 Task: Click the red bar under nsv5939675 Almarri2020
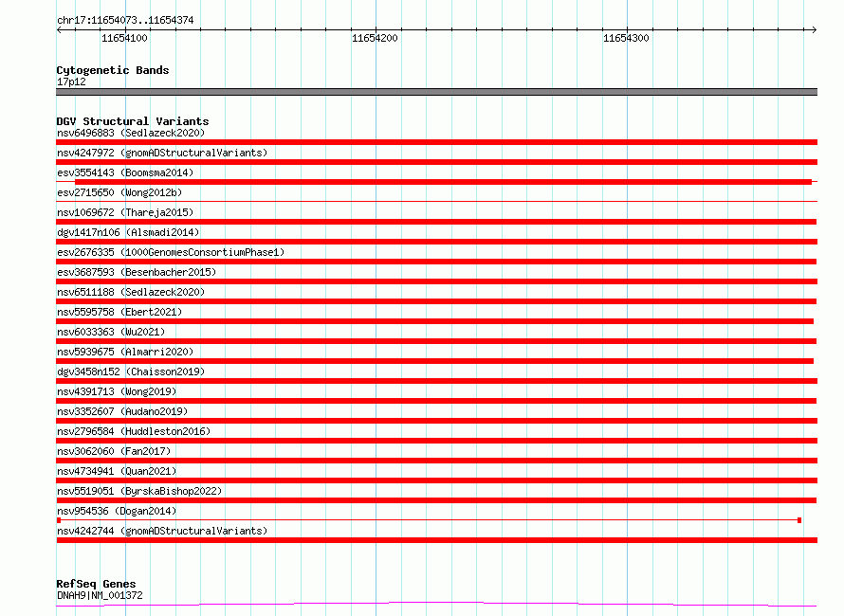tap(435, 361)
